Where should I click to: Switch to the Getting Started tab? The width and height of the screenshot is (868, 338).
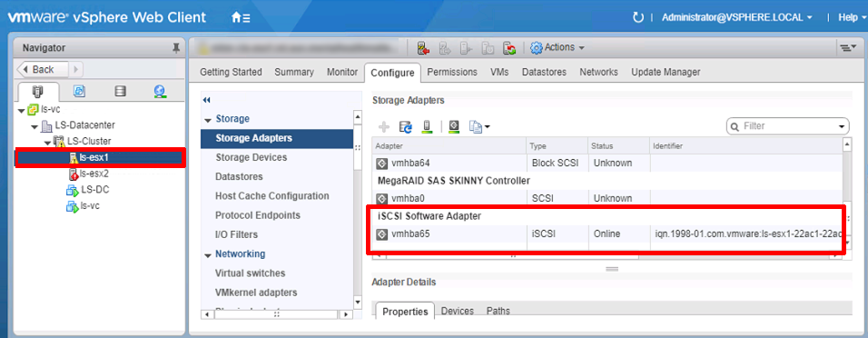[x=231, y=72]
